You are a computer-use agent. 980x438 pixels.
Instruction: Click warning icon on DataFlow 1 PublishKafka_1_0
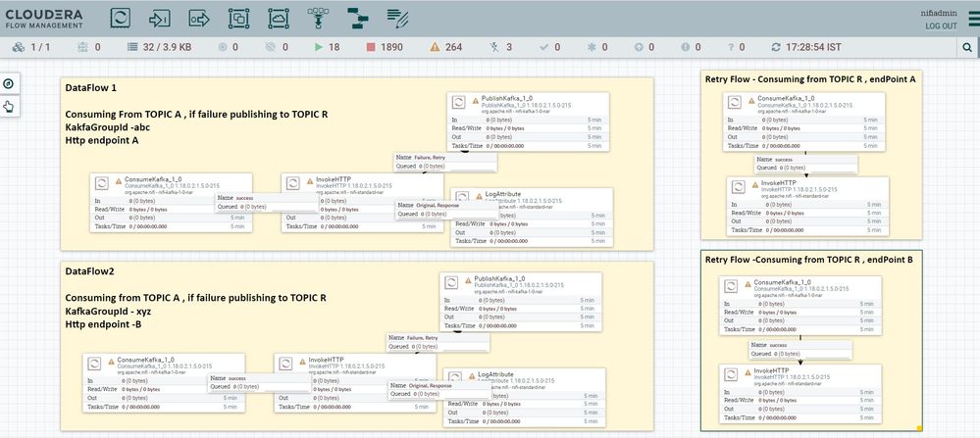coord(475,100)
